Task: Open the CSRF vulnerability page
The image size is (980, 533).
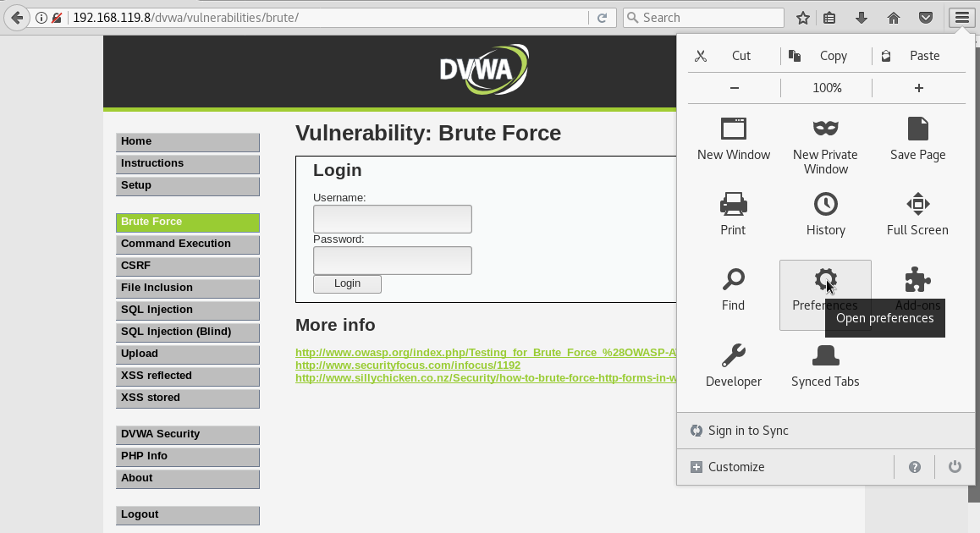Action: [x=188, y=266]
